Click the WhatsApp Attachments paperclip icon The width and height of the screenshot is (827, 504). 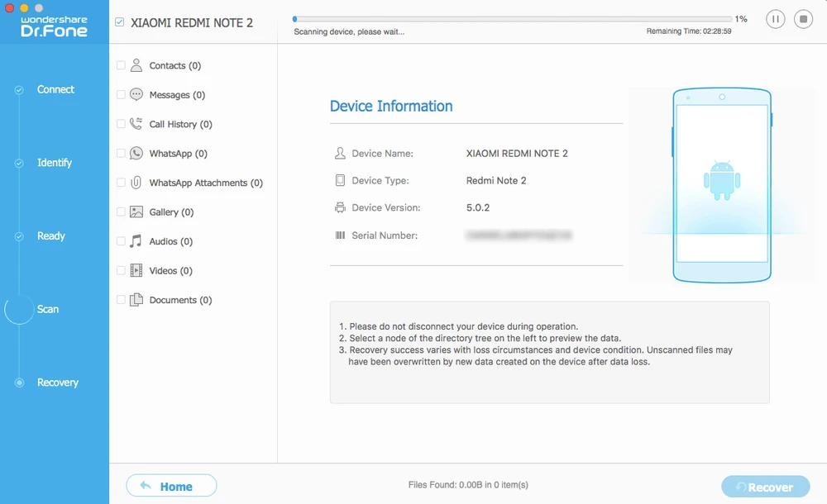(136, 183)
